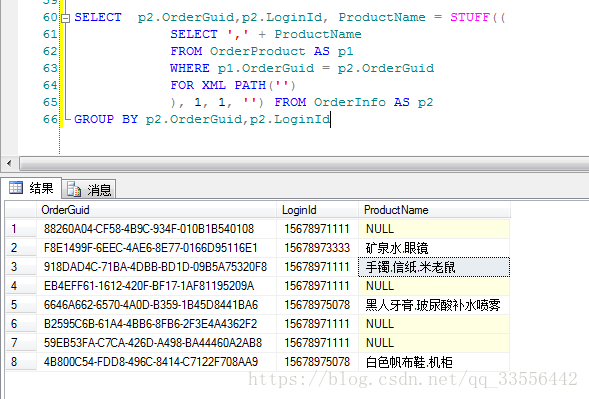
Task: Select cell B2595C6B-61A4-4BB6-8FB6-2F3E4A4362F2
Action: click(156, 324)
